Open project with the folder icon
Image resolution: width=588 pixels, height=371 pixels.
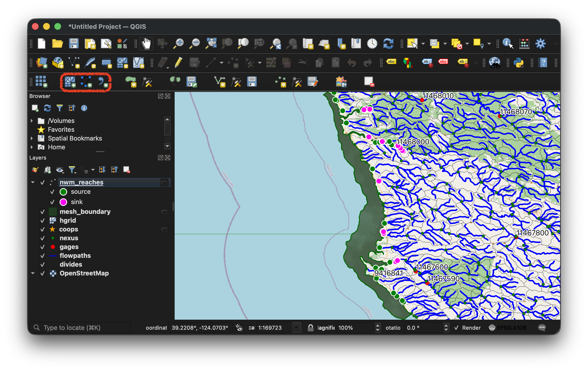click(57, 44)
